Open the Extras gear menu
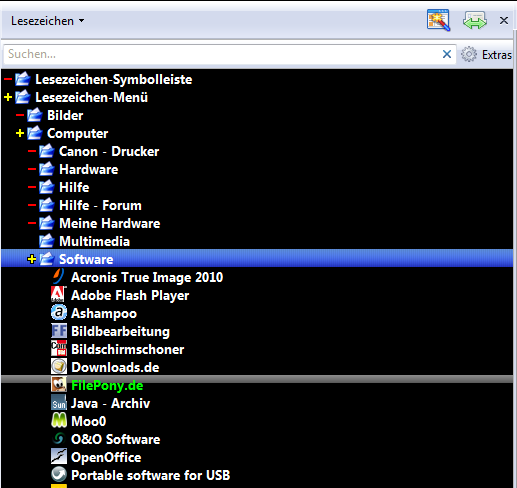 [486, 54]
